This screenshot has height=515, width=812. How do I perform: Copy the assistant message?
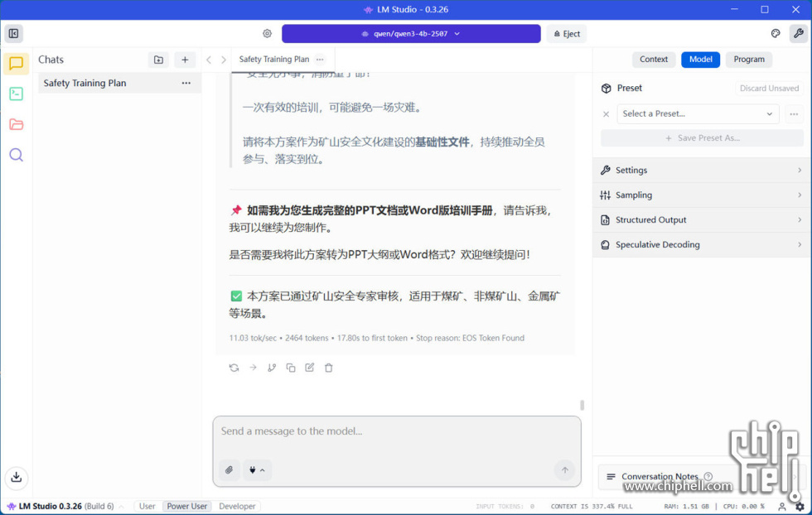pos(291,368)
